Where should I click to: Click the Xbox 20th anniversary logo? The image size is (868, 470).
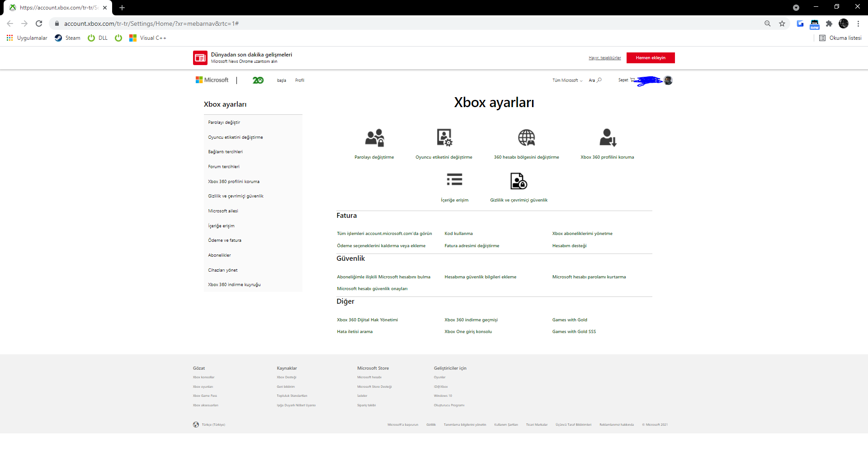tap(258, 80)
